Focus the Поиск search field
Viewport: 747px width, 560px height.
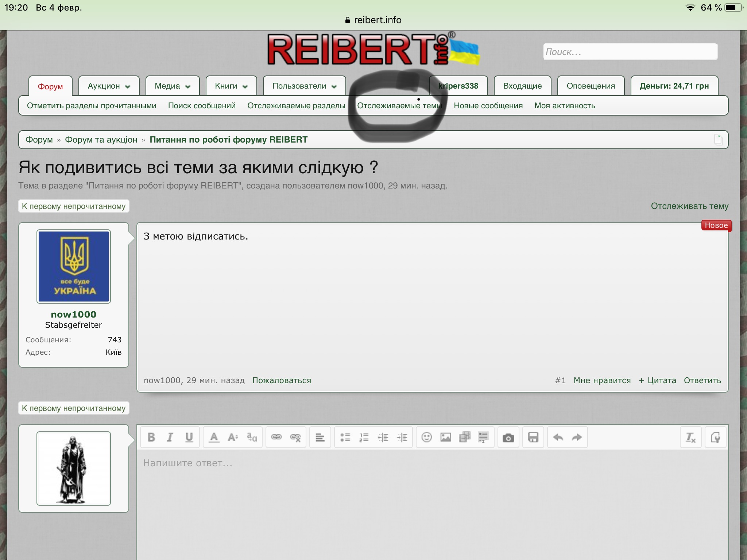click(x=630, y=52)
